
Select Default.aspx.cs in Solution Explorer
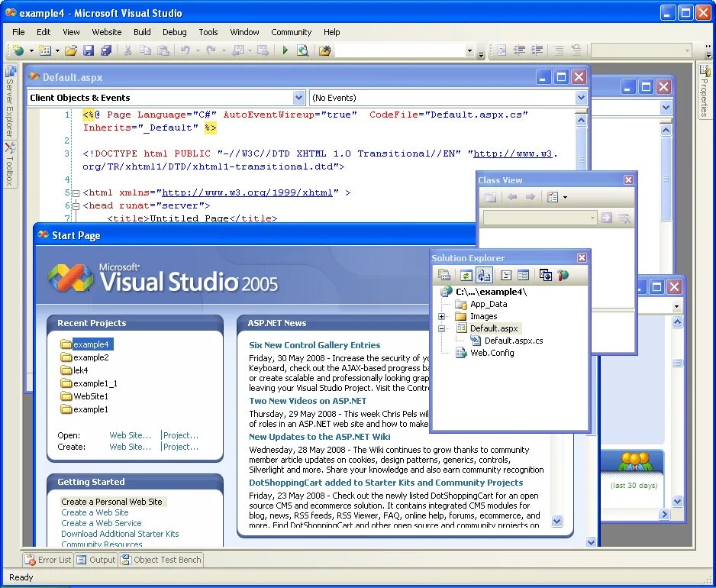(x=514, y=341)
